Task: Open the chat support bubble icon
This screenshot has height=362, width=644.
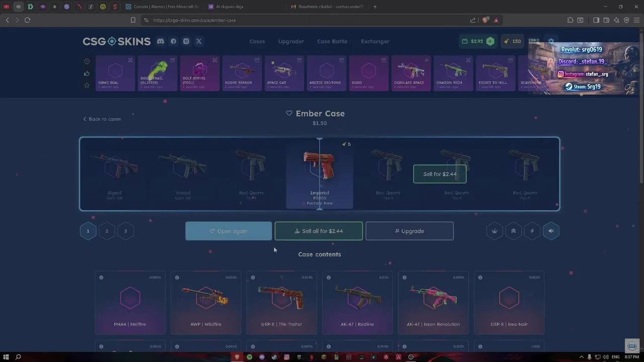Action: [632, 346]
